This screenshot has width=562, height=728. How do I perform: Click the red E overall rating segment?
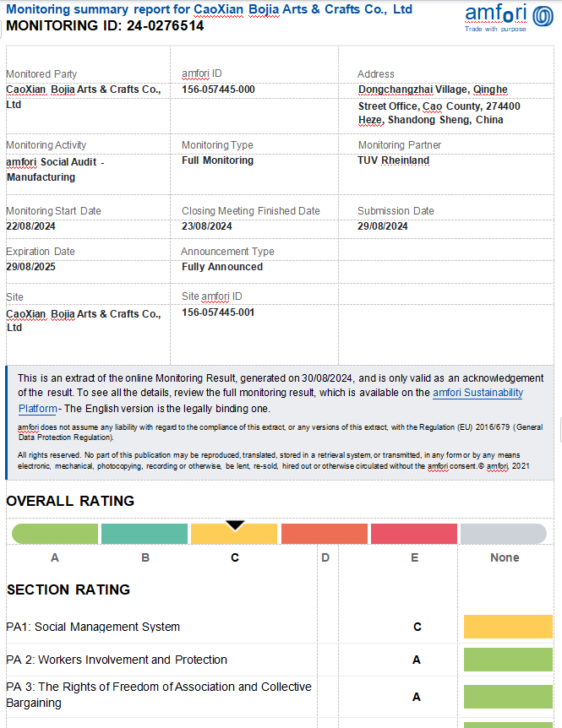coord(414,534)
